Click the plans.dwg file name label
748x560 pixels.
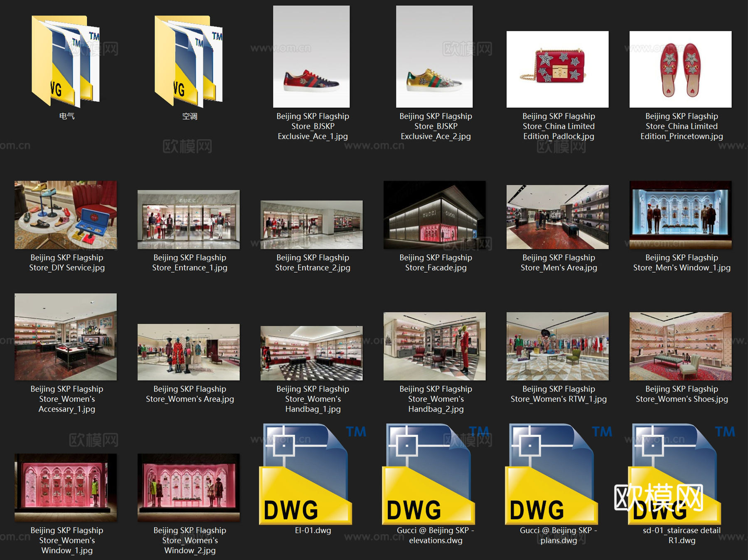coord(559,535)
